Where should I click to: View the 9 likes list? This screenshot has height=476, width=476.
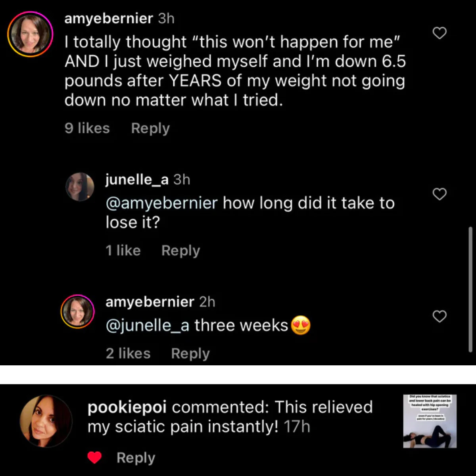87,128
